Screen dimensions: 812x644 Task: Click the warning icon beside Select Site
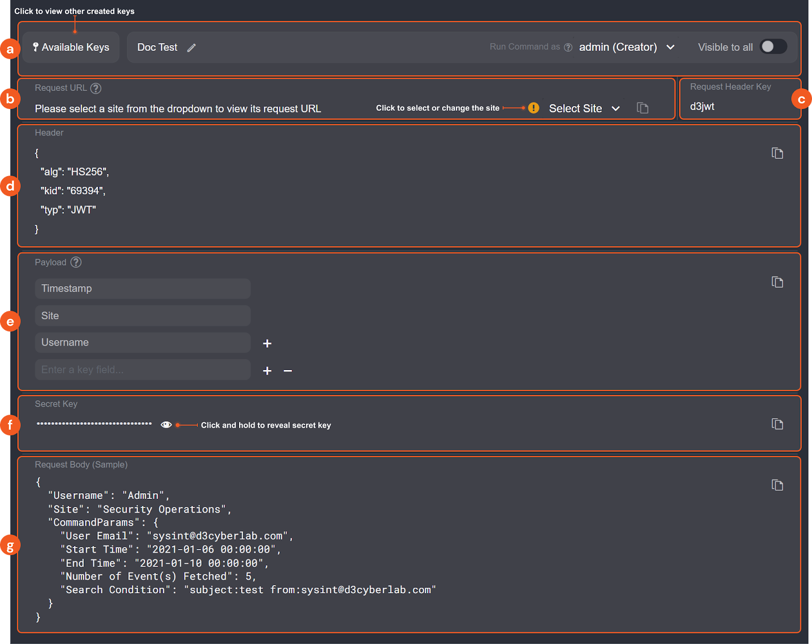click(x=533, y=108)
